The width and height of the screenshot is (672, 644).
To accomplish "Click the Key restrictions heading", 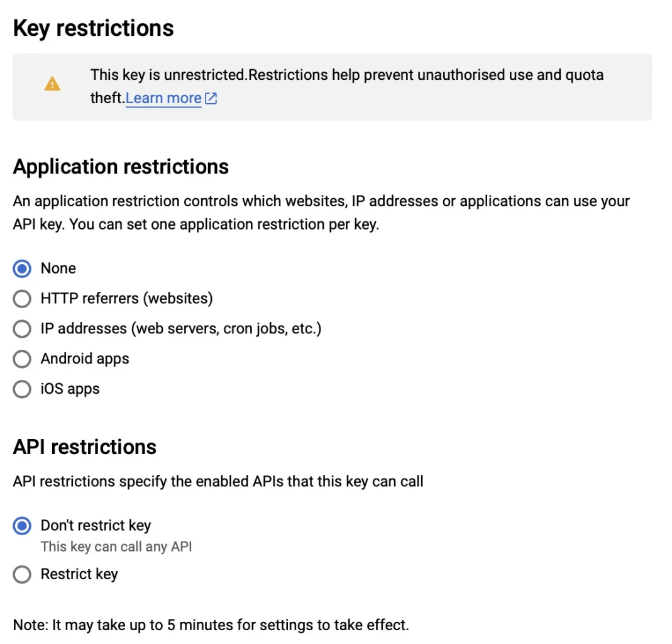I will (94, 29).
